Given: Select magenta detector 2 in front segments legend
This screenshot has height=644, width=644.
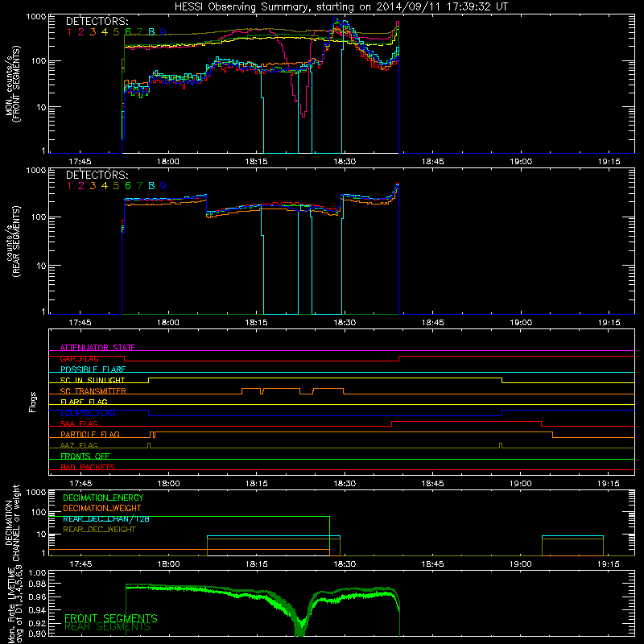Looking at the screenshot, I should [81, 32].
